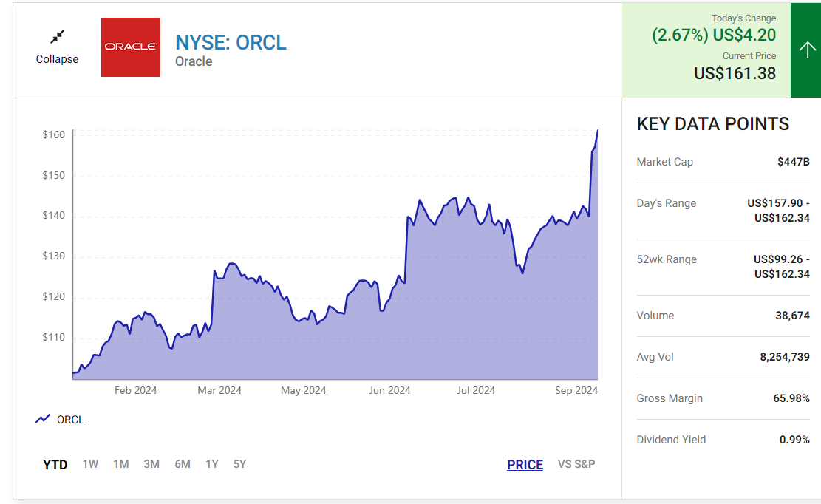Click the $110 y-axis label
Viewport: 821px width, 504px height.
click(54, 337)
